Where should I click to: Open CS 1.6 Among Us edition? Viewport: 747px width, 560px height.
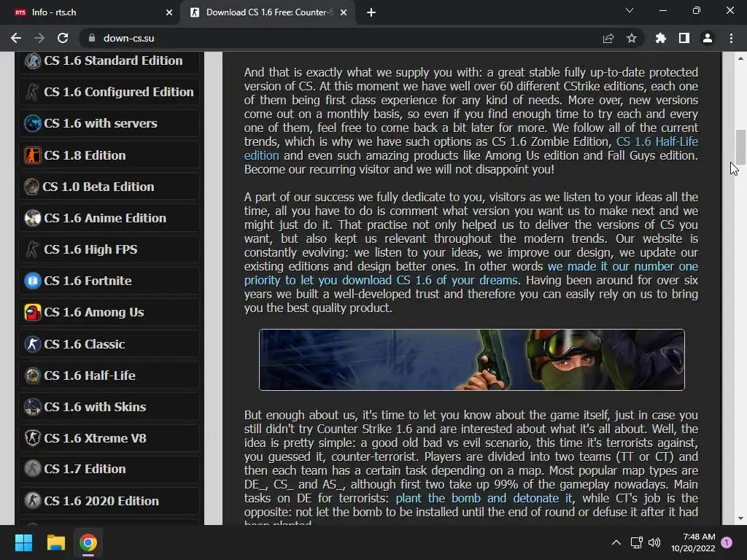point(94,312)
